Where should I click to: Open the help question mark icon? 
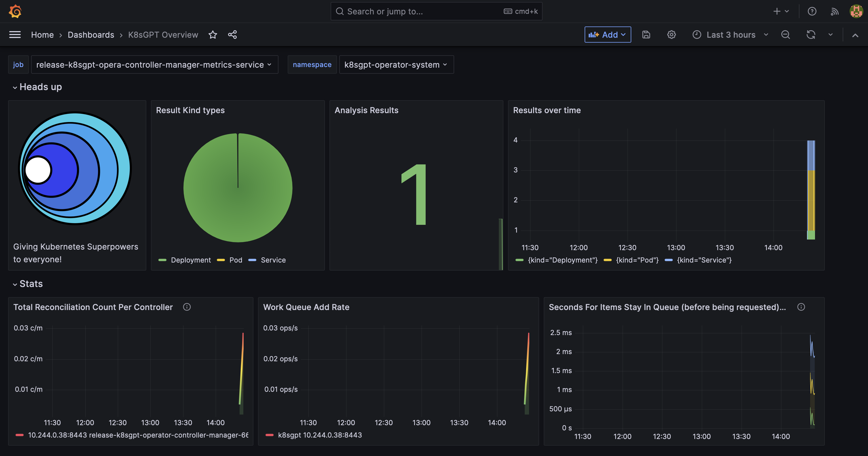coord(812,12)
